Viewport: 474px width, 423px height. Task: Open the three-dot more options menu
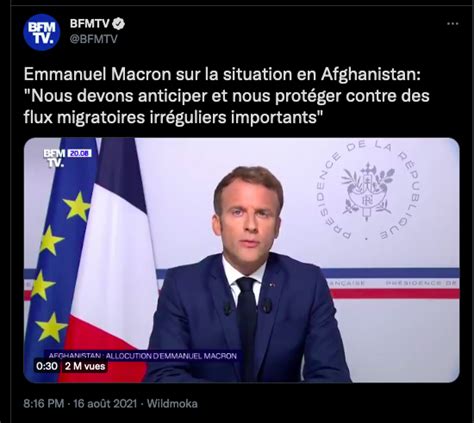tap(452, 24)
